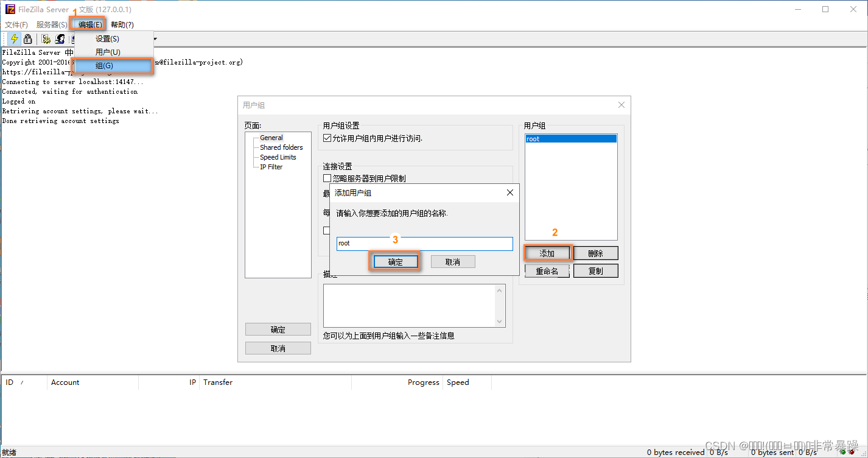This screenshot has width=868, height=458.
Task: Click 取消 at the bottom of the 用户组 window
Action: [278, 348]
